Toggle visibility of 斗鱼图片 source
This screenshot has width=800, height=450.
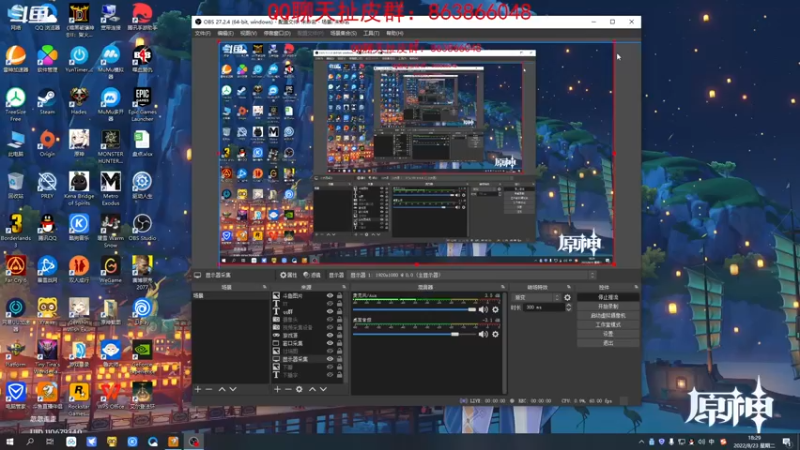click(x=330, y=295)
